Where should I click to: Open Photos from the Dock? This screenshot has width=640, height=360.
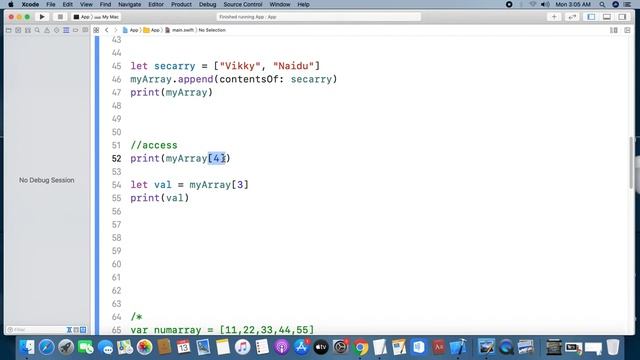144,347
